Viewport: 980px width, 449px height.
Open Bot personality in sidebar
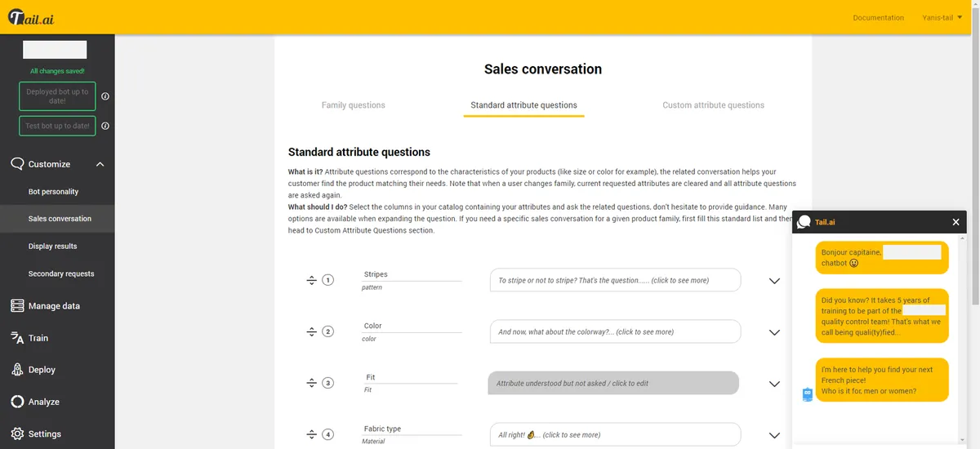coord(53,192)
